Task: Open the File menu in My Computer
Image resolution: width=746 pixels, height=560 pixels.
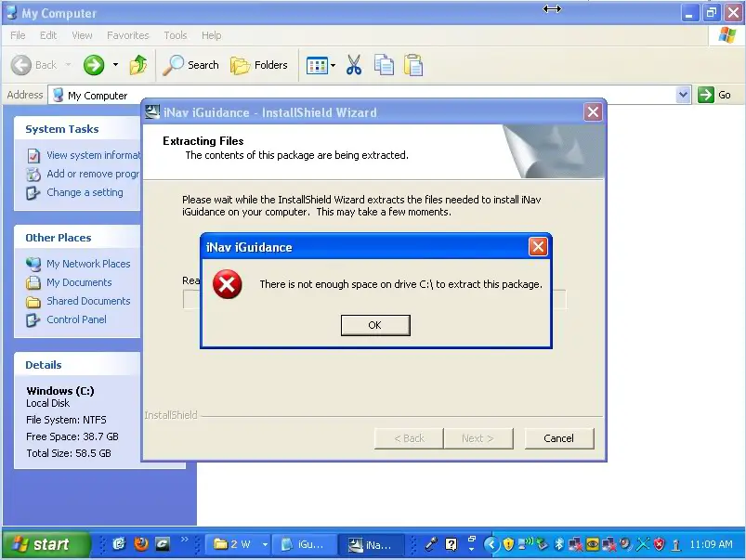Action: click(x=18, y=35)
